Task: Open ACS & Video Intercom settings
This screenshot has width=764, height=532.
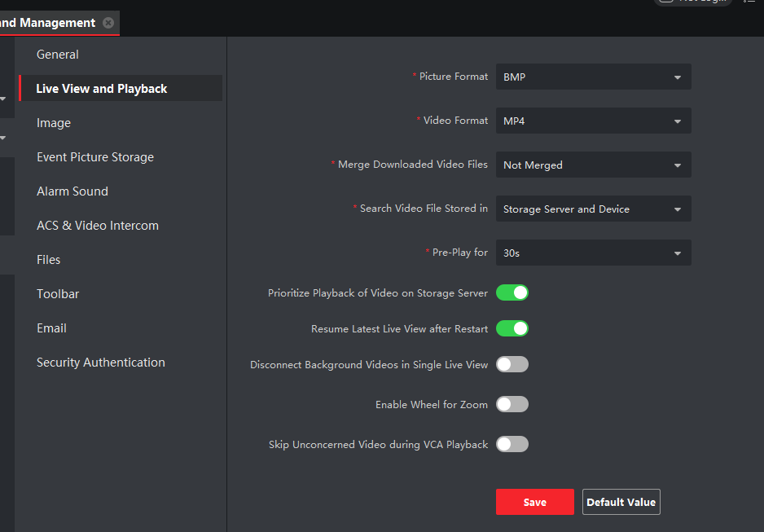Action: point(98,226)
